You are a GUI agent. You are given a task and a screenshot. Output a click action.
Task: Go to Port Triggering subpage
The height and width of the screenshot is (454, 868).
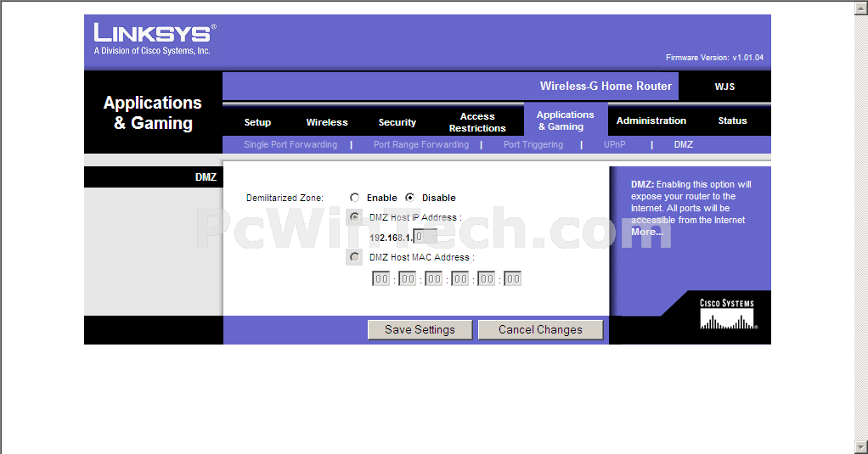533,144
